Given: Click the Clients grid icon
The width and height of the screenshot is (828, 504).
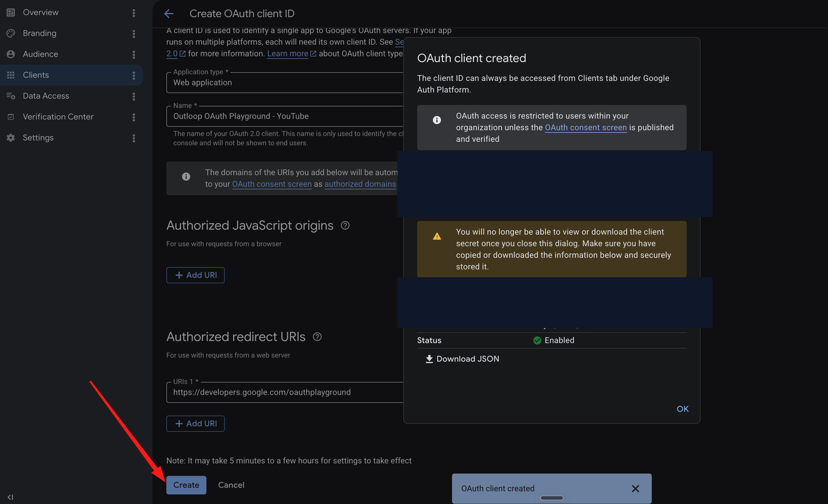Looking at the screenshot, I should 11,75.
